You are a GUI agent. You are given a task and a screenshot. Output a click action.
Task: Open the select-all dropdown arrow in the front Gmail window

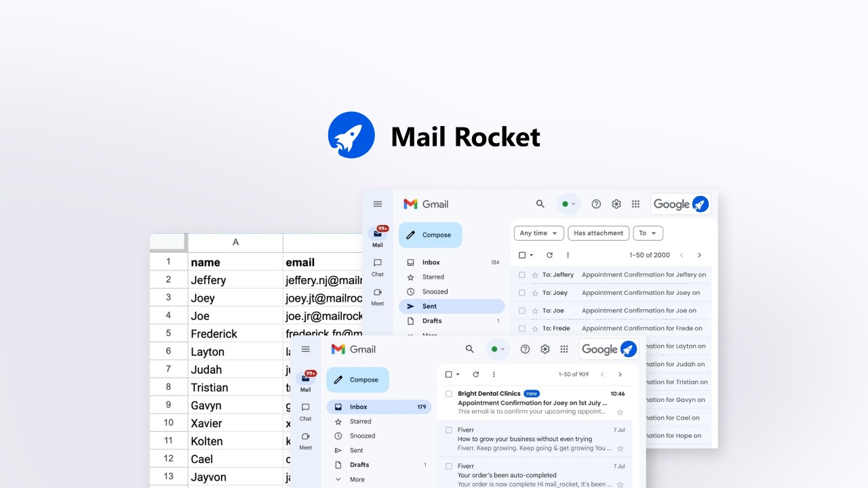coord(458,374)
